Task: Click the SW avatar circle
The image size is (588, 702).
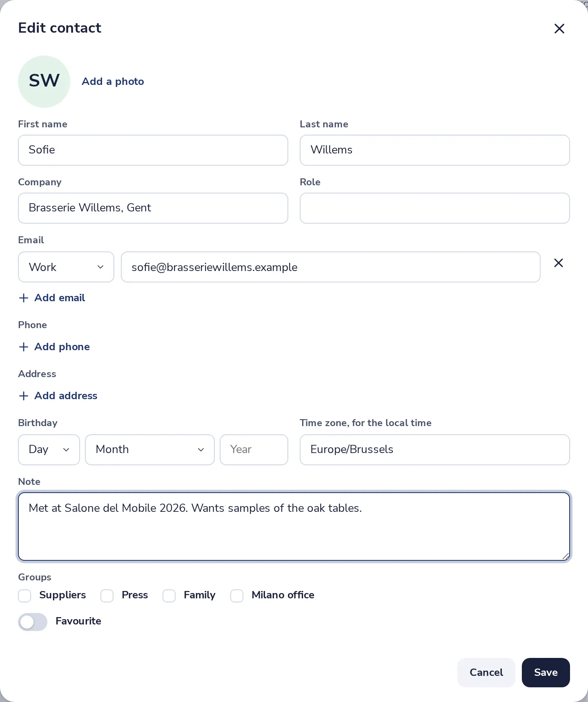Action: click(x=44, y=82)
